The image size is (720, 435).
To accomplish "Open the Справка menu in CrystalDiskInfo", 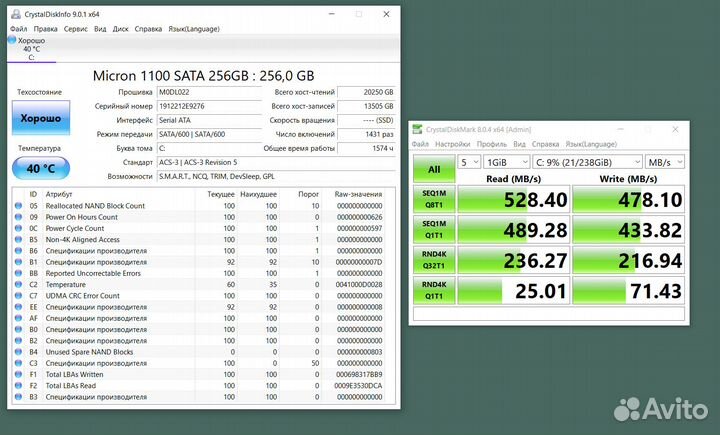I will pyautogui.click(x=148, y=29).
